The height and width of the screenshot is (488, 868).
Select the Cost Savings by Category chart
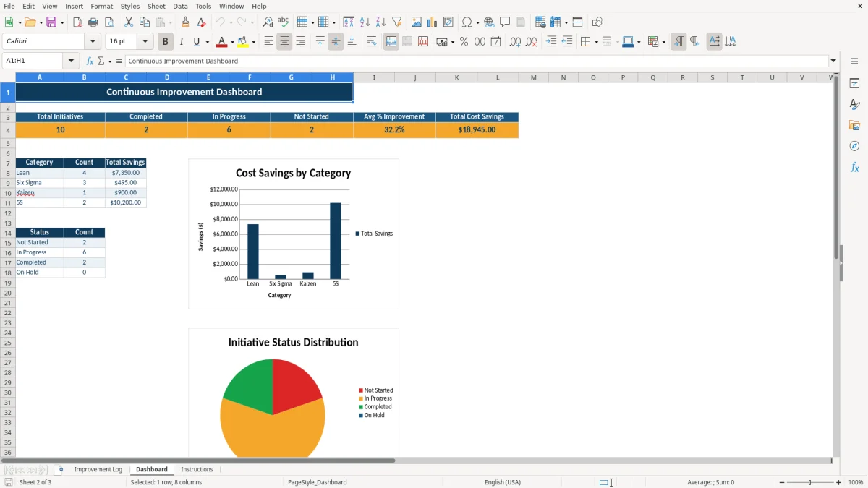(294, 234)
